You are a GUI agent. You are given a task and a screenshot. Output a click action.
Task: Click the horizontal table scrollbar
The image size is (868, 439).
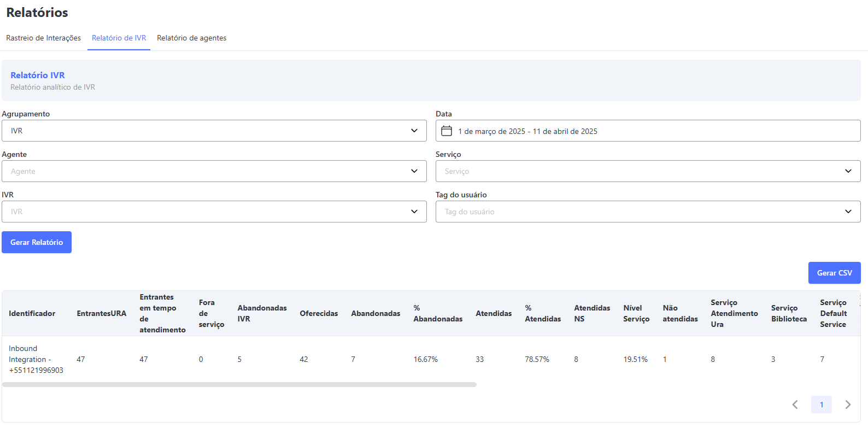pyautogui.click(x=239, y=385)
